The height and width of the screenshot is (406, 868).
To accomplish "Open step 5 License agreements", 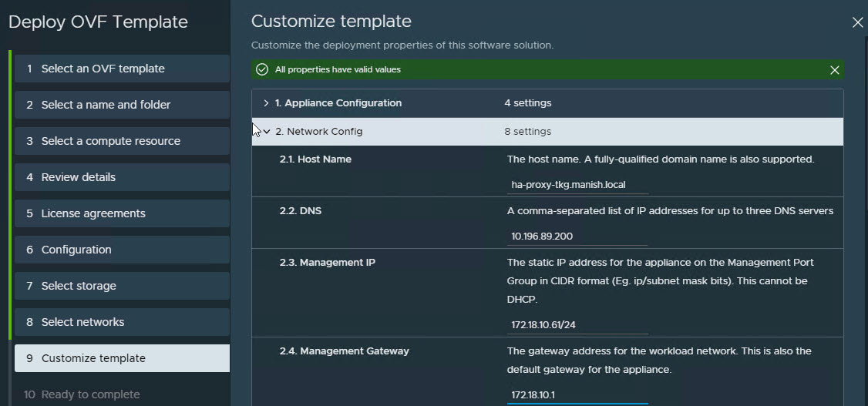I will point(121,213).
